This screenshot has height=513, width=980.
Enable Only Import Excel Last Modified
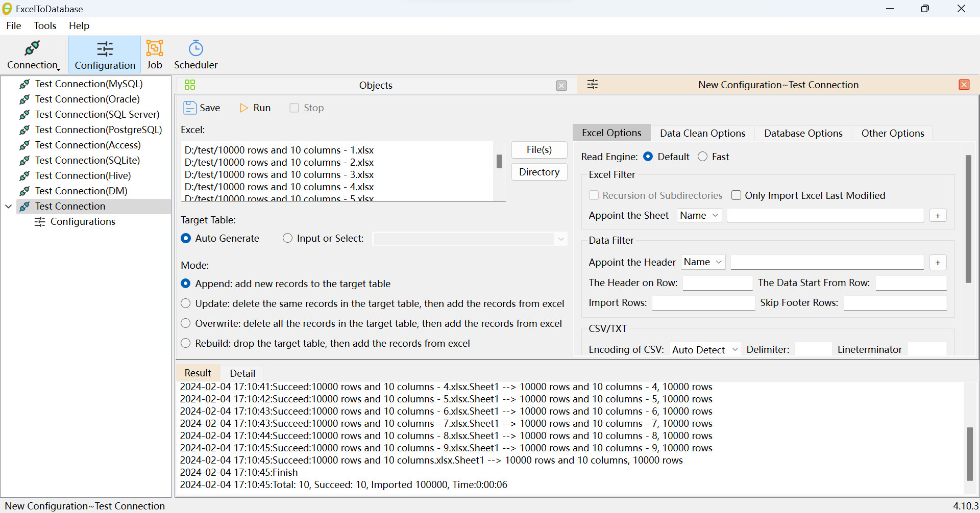(x=737, y=195)
